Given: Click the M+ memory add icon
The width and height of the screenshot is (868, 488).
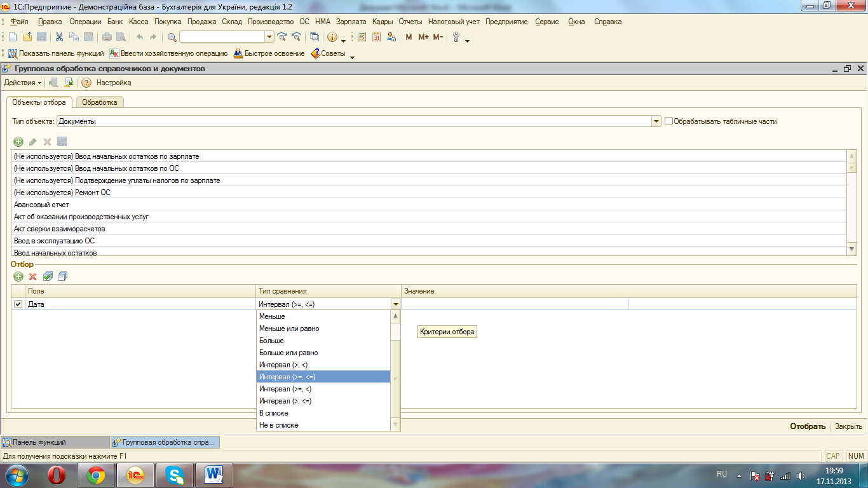Looking at the screenshot, I should (423, 37).
